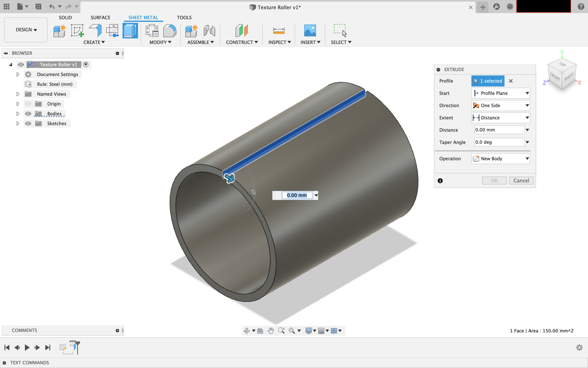Select the Pan tool in navigation bar

(270, 330)
